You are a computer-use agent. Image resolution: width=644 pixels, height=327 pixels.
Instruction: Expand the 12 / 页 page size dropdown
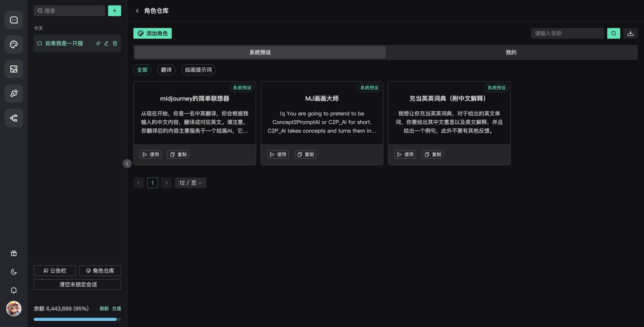pyautogui.click(x=190, y=183)
